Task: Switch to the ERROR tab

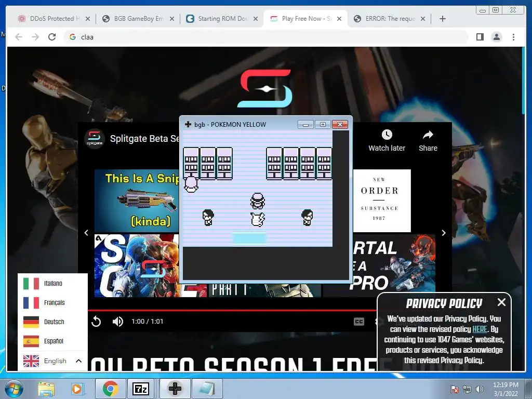Action: pyautogui.click(x=390, y=19)
